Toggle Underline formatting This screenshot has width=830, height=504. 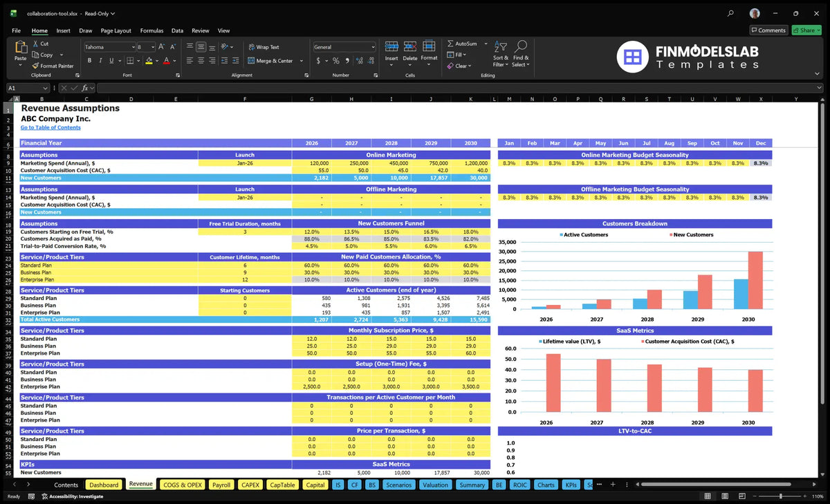111,61
